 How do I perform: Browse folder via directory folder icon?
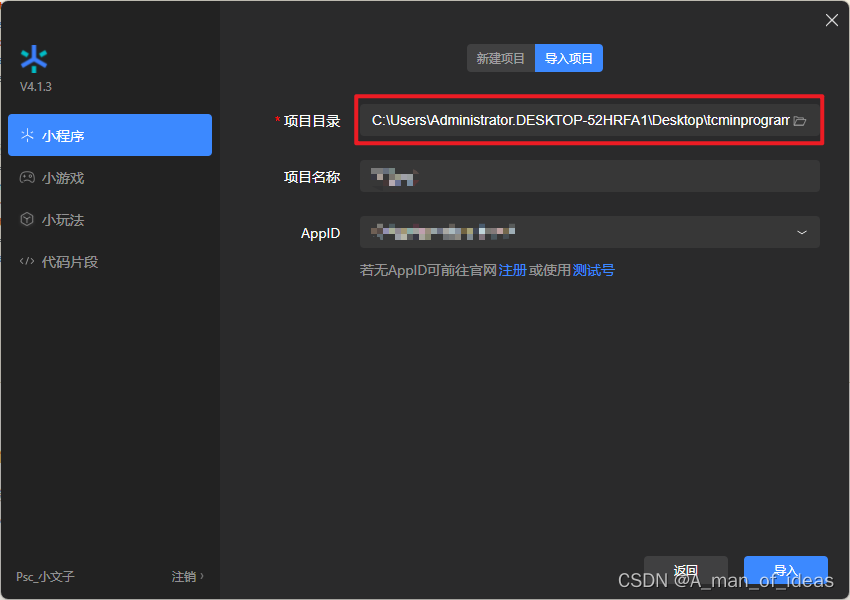(x=800, y=121)
